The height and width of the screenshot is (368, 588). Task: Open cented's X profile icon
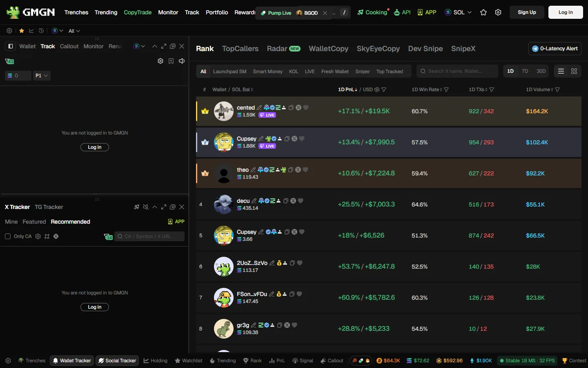point(298,108)
